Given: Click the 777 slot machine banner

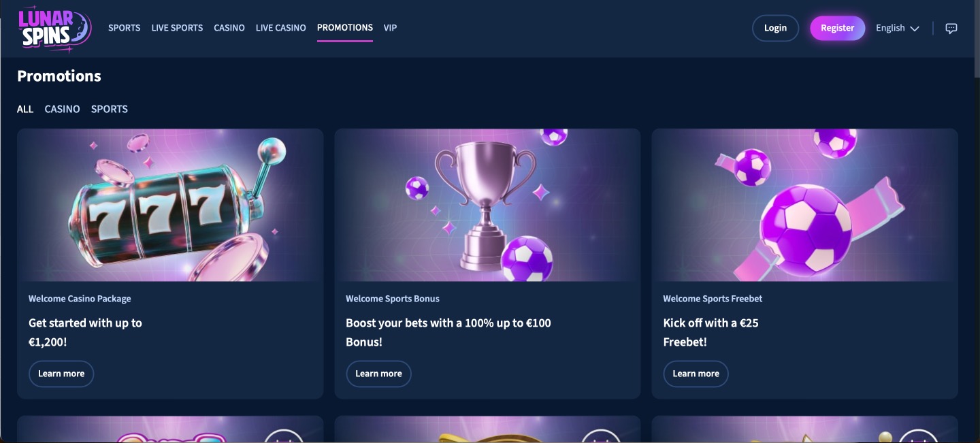Looking at the screenshot, I should click(170, 205).
